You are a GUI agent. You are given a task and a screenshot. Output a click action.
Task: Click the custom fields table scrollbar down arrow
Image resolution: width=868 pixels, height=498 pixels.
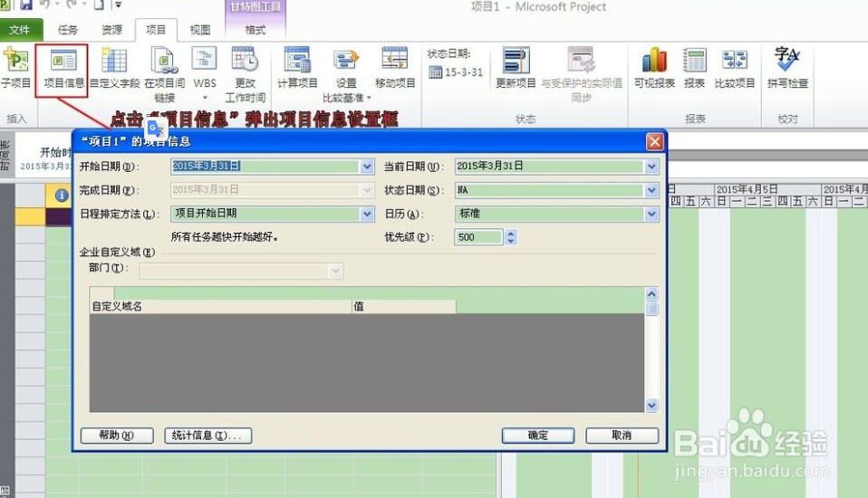pos(651,407)
